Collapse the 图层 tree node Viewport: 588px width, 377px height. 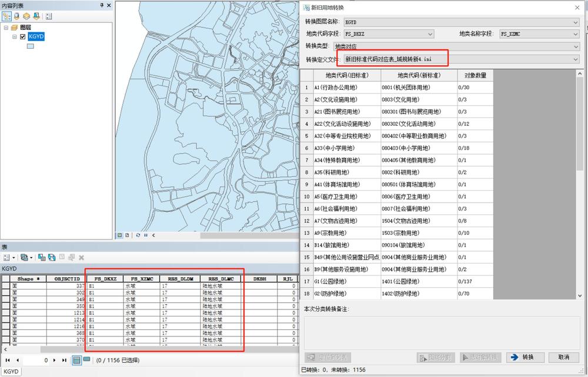(6, 28)
